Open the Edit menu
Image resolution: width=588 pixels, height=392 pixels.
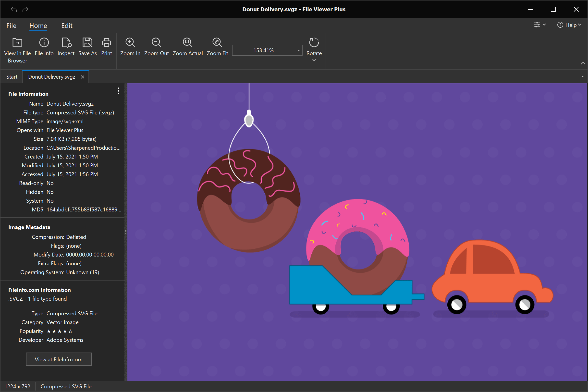[66, 25]
